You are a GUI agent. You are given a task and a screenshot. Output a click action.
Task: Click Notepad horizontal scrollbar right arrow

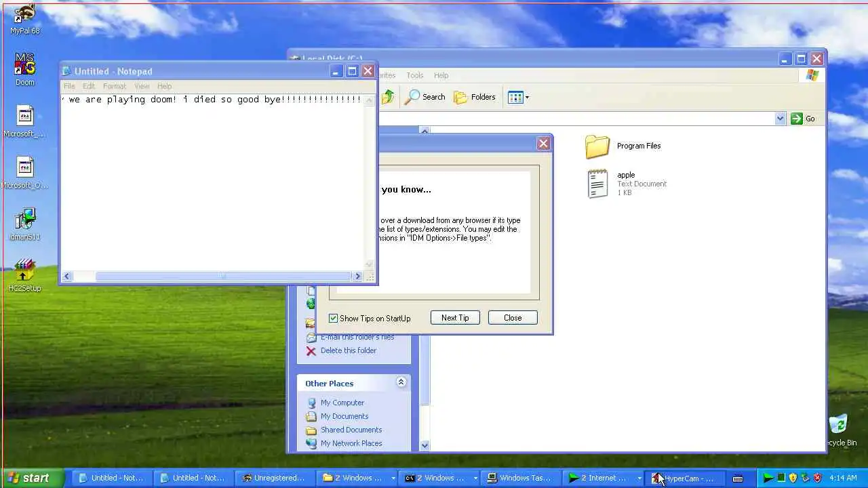pyautogui.click(x=357, y=276)
